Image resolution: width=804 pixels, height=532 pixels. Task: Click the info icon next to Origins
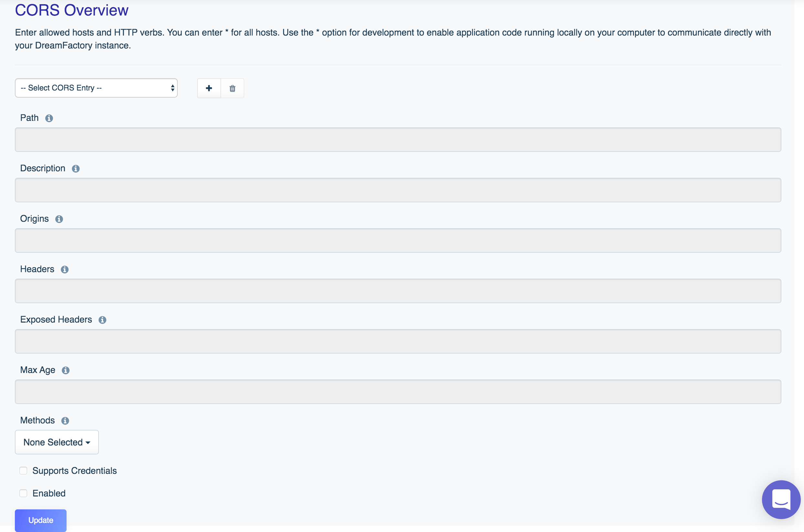[x=59, y=218]
